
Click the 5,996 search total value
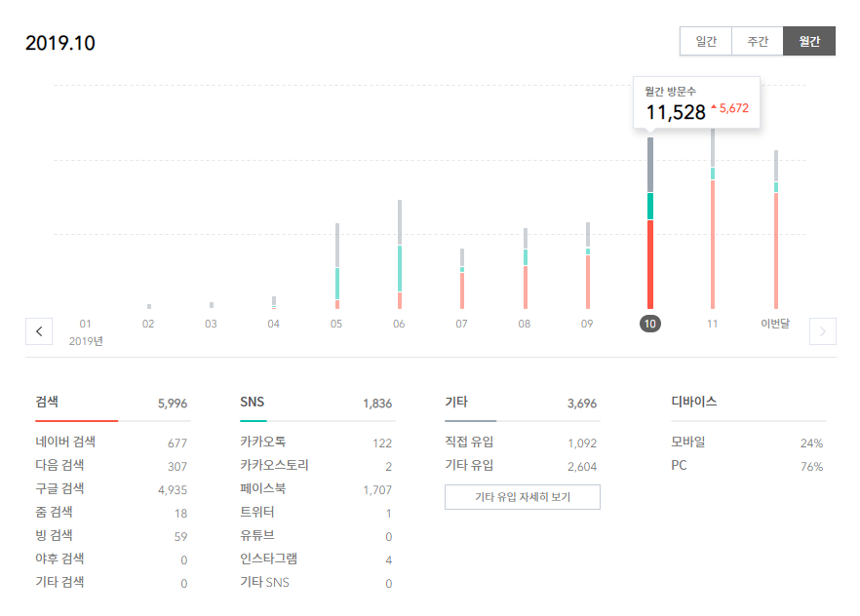pos(173,404)
